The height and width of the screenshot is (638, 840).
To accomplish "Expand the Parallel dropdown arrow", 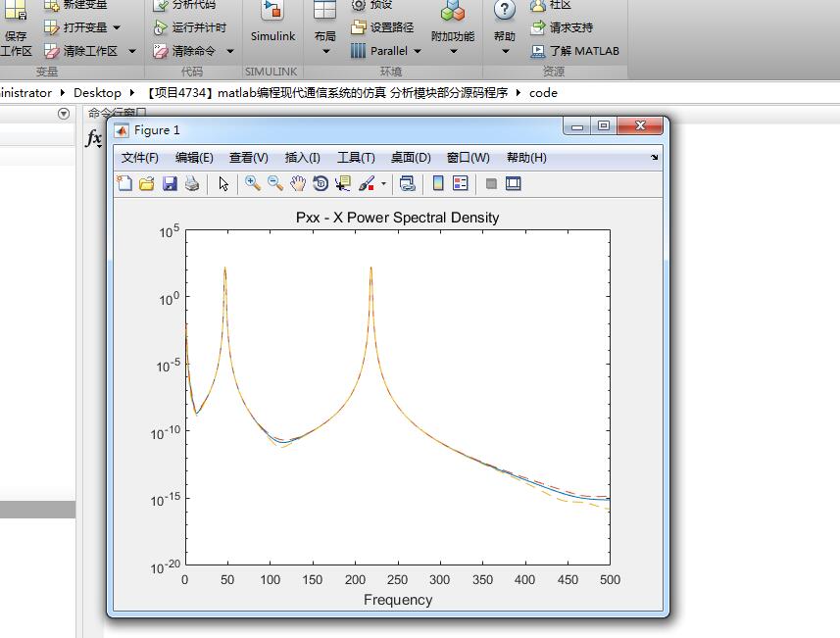I will 418,51.
